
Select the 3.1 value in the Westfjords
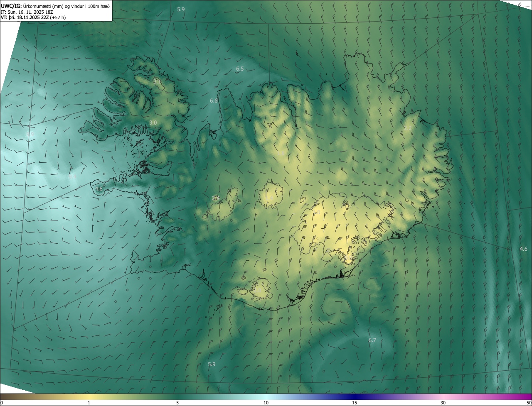[x=157, y=81]
